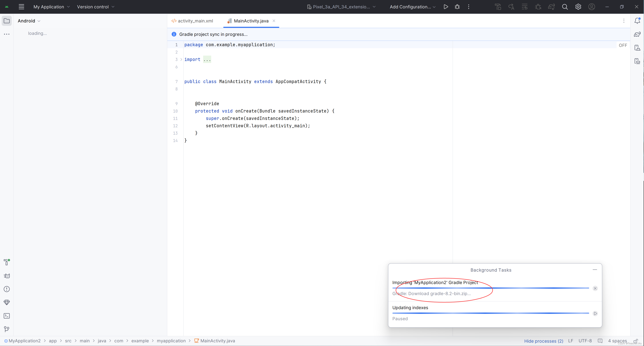Click Hide processes (2) link
Viewport: 644px width, 346px height.
tap(543, 341)
